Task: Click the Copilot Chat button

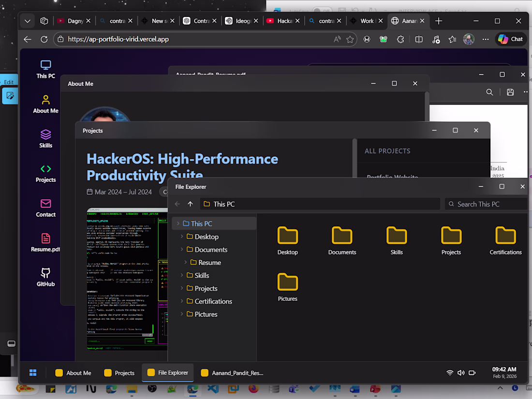Action: tap(511, 39)
